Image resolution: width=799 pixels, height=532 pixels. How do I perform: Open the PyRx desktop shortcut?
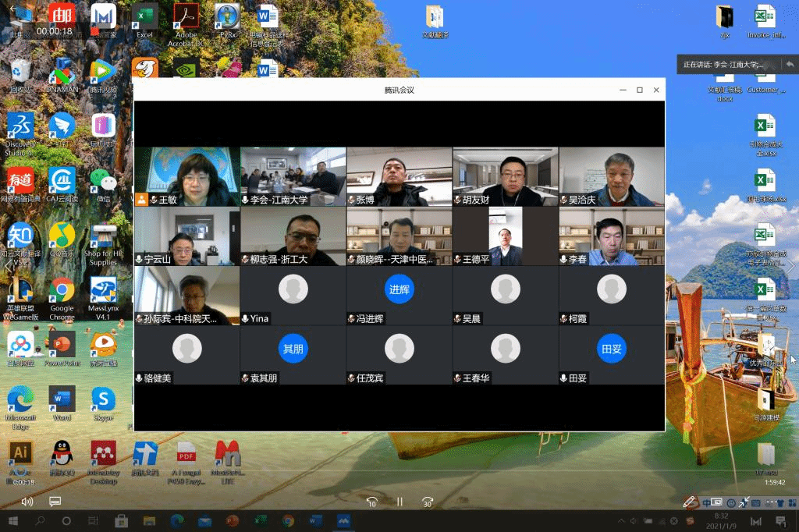pyautogui.click(x=227, y=20)
